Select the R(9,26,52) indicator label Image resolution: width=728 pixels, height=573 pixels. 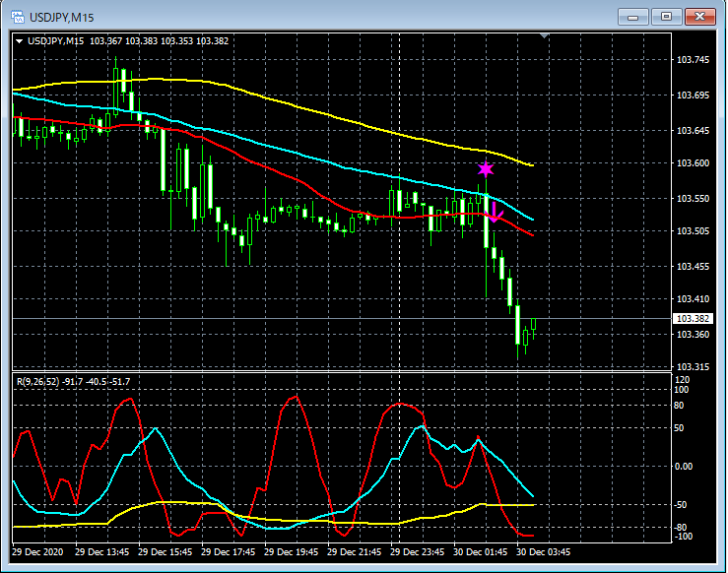point(38,382)
